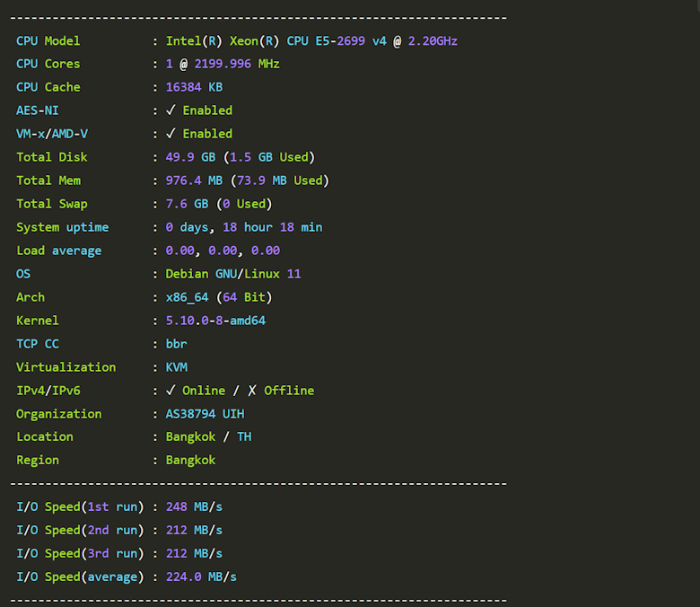Screen dimensions: 700x607
Task: Click the KVM virtualization value
Action: (176, 367)
